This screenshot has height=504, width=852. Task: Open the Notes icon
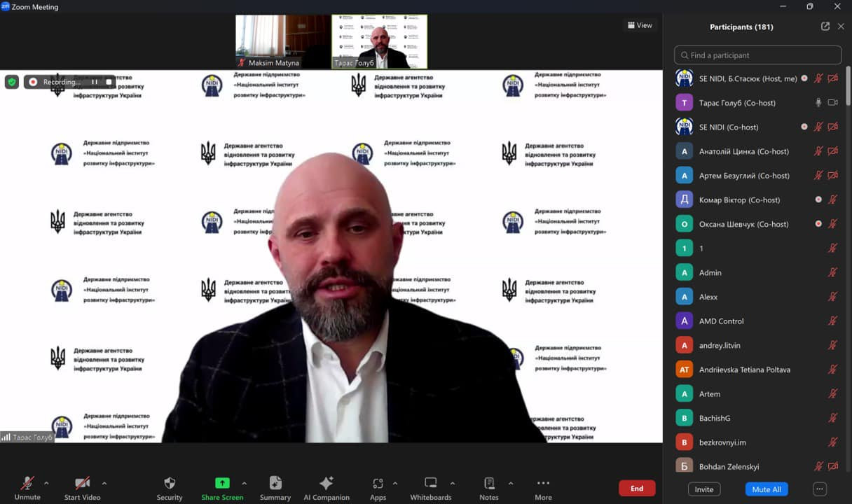point(489,484)
